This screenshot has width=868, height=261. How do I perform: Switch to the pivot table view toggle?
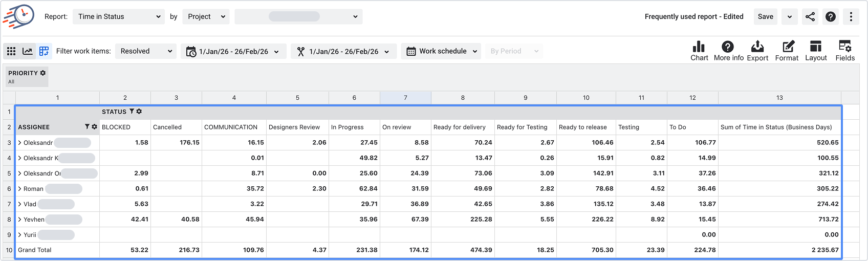pyautogui.click(x=44, y=51)
